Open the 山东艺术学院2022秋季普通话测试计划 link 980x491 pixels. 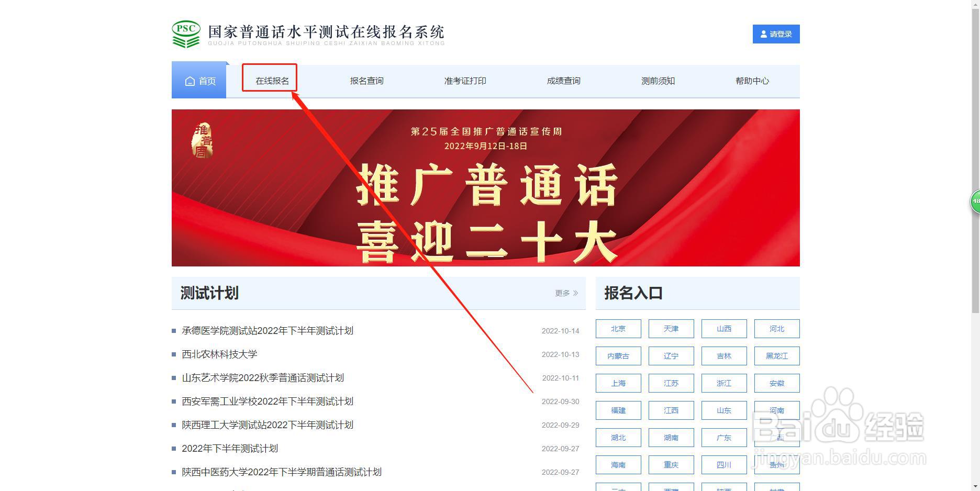(x=262, y=377)
